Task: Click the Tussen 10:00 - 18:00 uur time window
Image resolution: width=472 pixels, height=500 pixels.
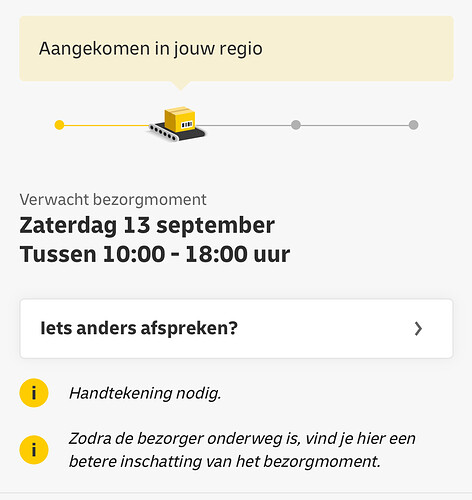Action: pos(155,254)
